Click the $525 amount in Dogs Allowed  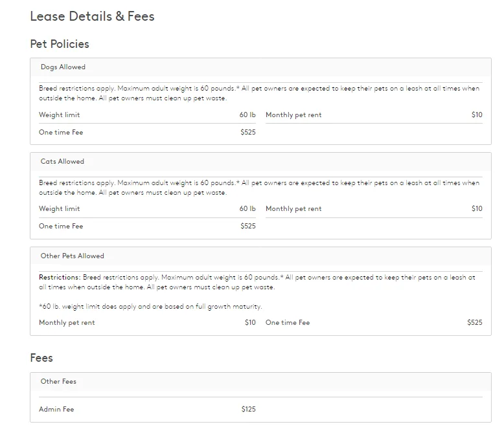click(248, 133)
